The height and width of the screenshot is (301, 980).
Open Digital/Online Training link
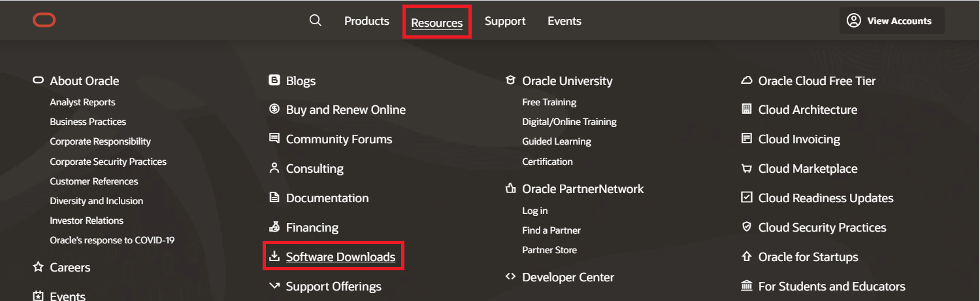(569, 122)
